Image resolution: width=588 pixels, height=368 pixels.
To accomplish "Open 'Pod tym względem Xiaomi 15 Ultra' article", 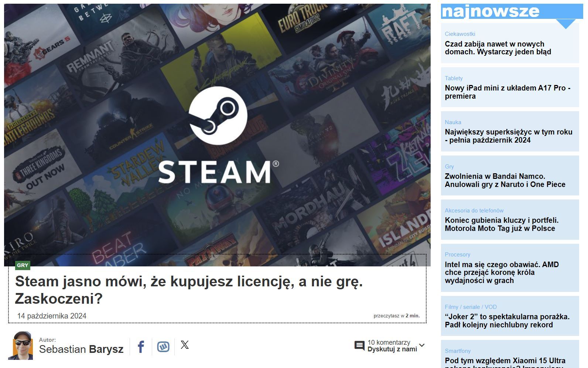I will [x=505, y=362].
